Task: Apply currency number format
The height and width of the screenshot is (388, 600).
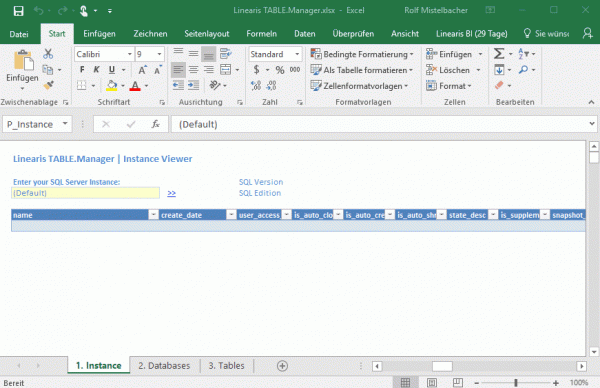Action: point(256,70)
